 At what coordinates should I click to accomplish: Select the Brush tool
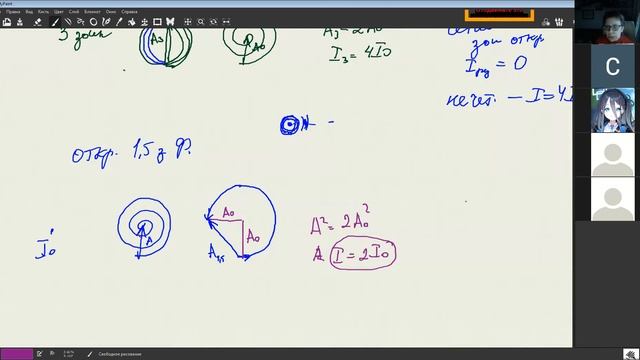pos(55,22)
